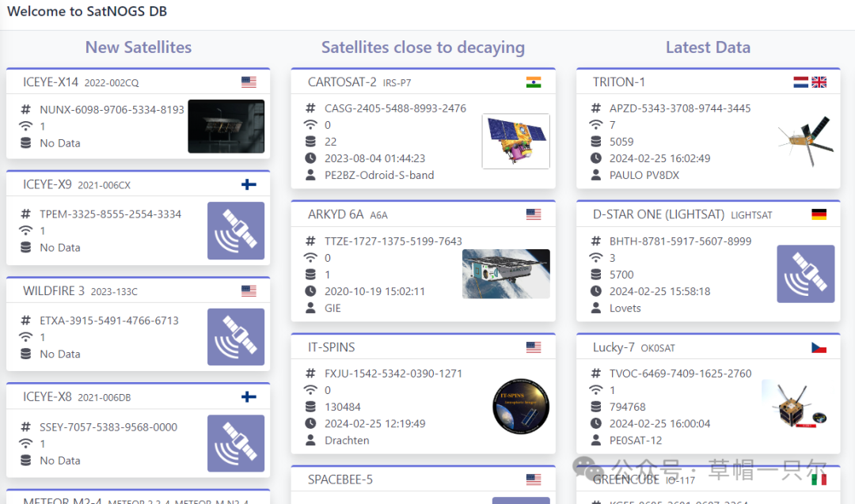Click the clock icon on Lucky-7 card
Screen dimensions: 855x504
(596, 423)
